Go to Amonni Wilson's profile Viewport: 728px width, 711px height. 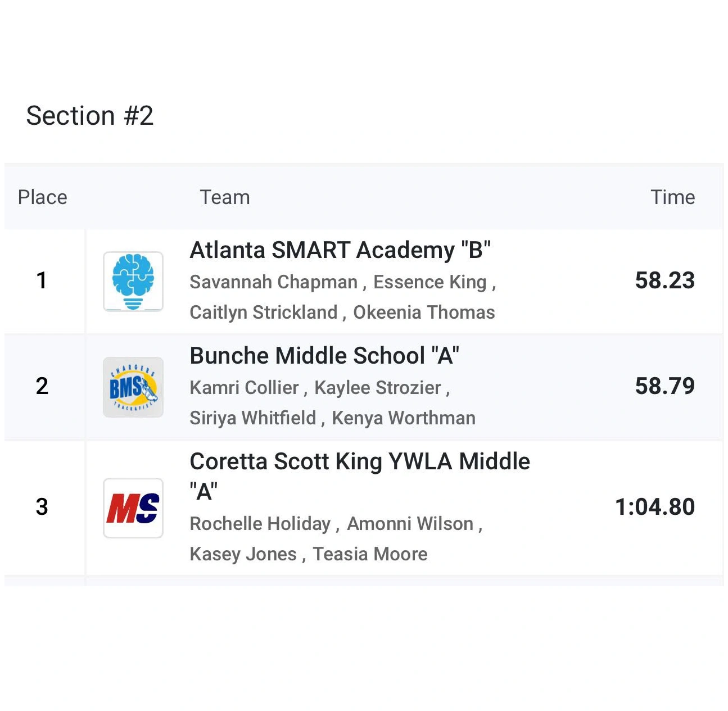tap(410, 524)
